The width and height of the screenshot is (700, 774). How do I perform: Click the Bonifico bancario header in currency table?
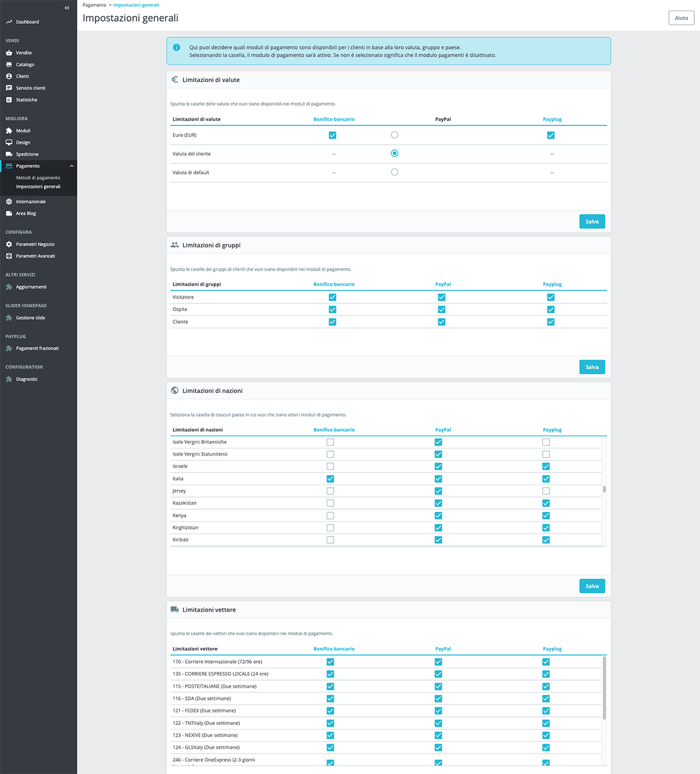(x=334, y=119)
